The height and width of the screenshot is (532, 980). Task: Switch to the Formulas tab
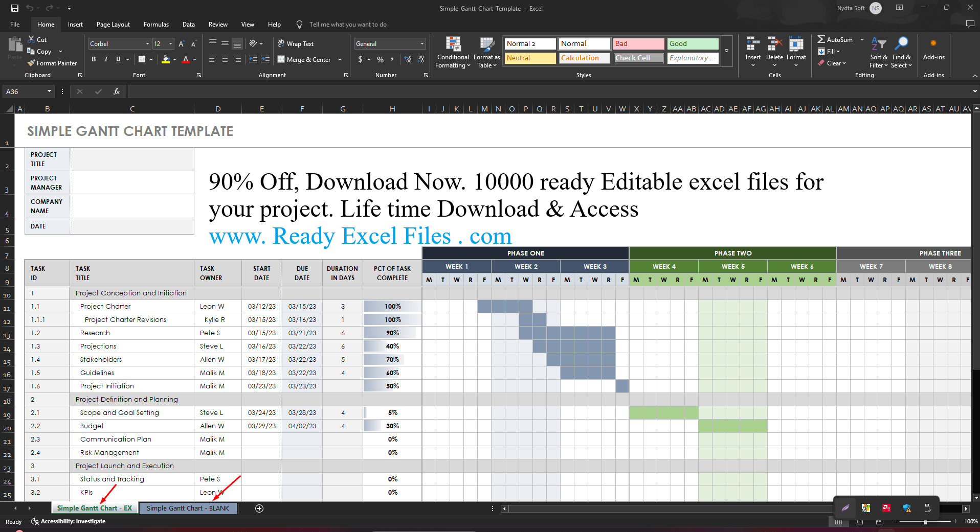156,24
